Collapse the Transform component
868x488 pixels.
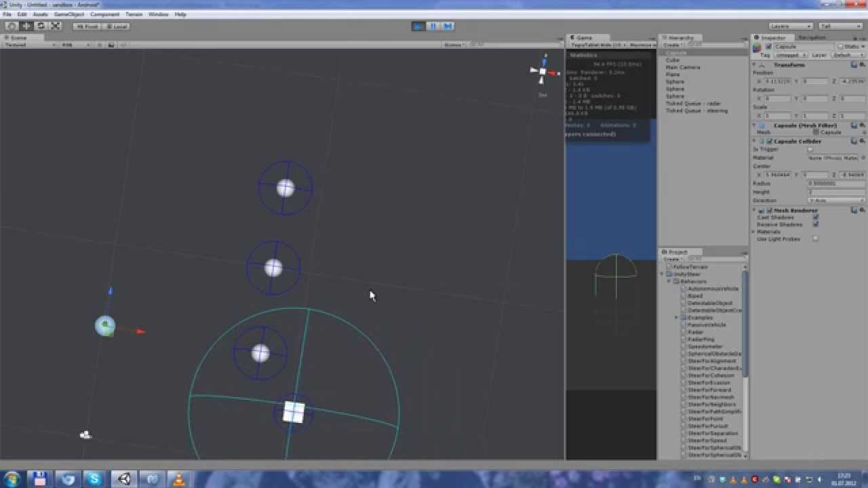pyautogui.click(x=755, y=65)
